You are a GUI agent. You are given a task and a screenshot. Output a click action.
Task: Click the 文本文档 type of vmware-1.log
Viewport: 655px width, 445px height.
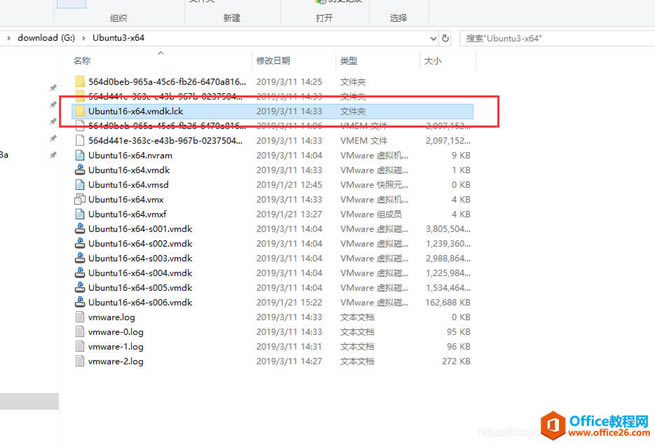[x=357, y=346]
